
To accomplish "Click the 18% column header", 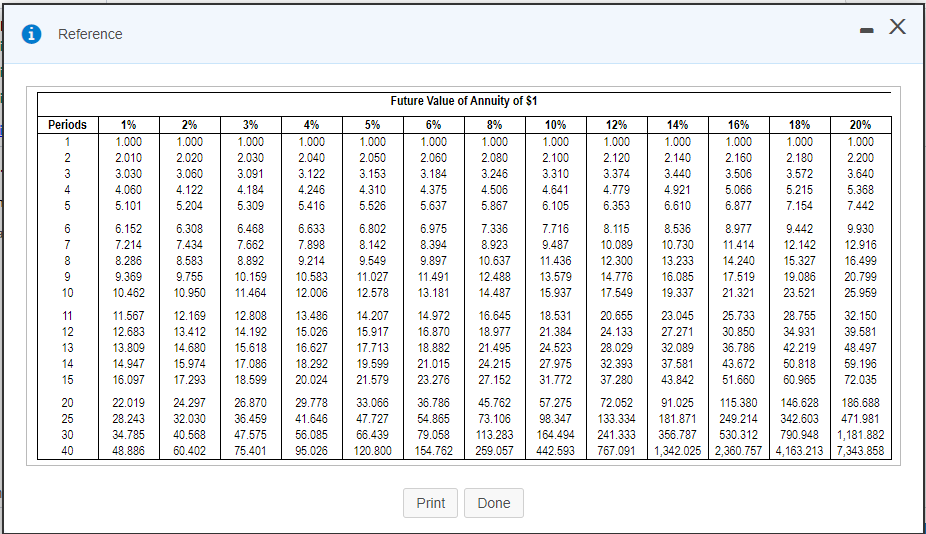I will tap(800, 125).
